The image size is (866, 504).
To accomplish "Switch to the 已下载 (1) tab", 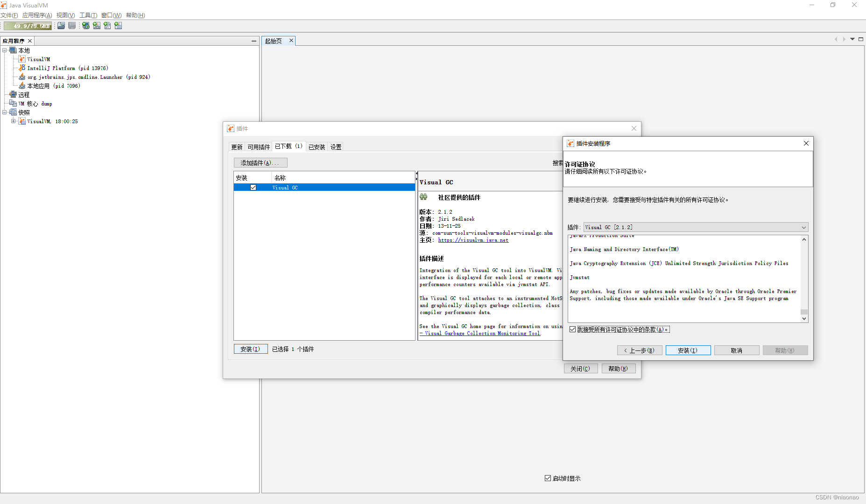I will [x=289, y=146].
